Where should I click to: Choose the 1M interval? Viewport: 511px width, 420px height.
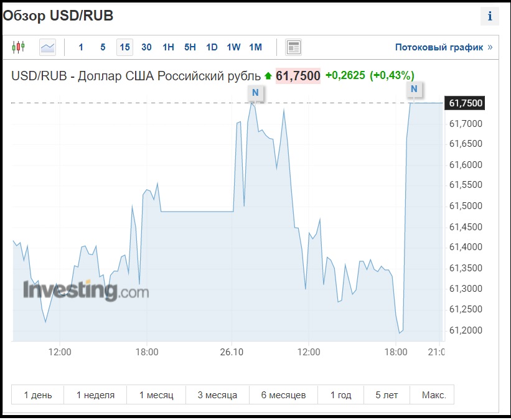coord(255,47)
